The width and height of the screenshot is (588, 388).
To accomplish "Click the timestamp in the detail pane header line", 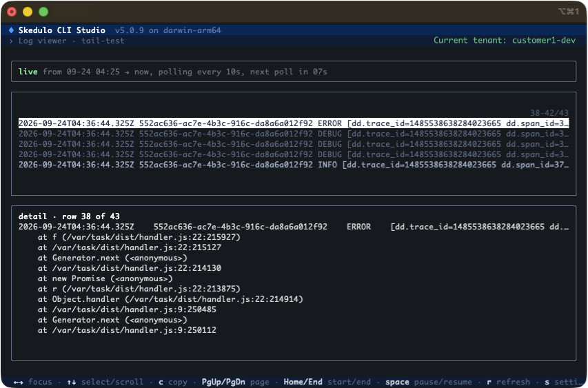I will pos(76,227).
